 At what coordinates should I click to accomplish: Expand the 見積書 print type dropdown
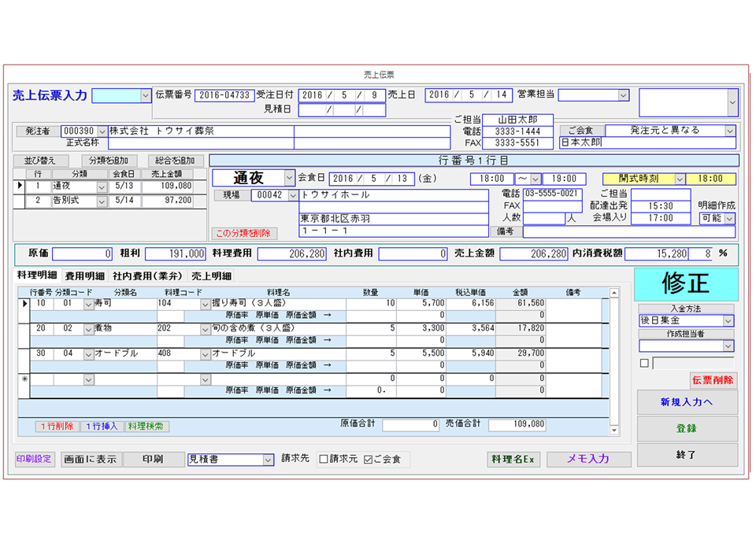tap(268, 460)
